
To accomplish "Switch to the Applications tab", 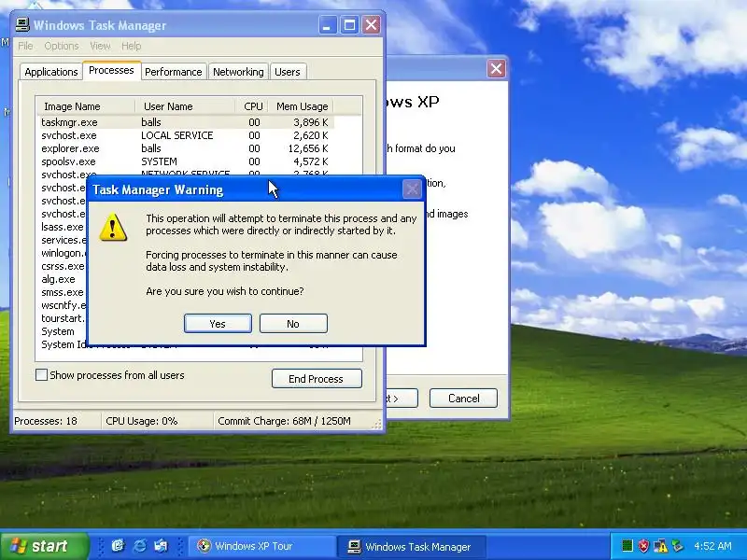I will pyautogui.click(x=51, y=72).
